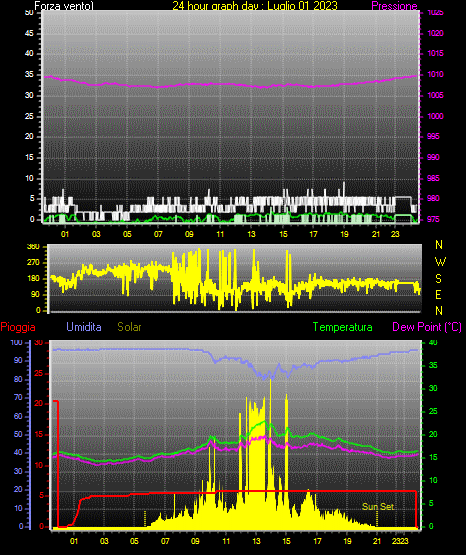Click blue humidity axis value "70"
Viewport: 466px width, 555px height.
pyautogui.click(x=18, y=397)
